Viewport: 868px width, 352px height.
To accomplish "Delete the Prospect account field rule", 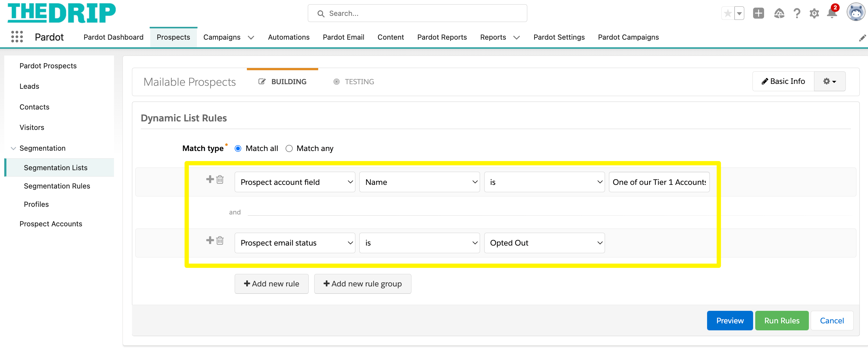I will 220,179.
